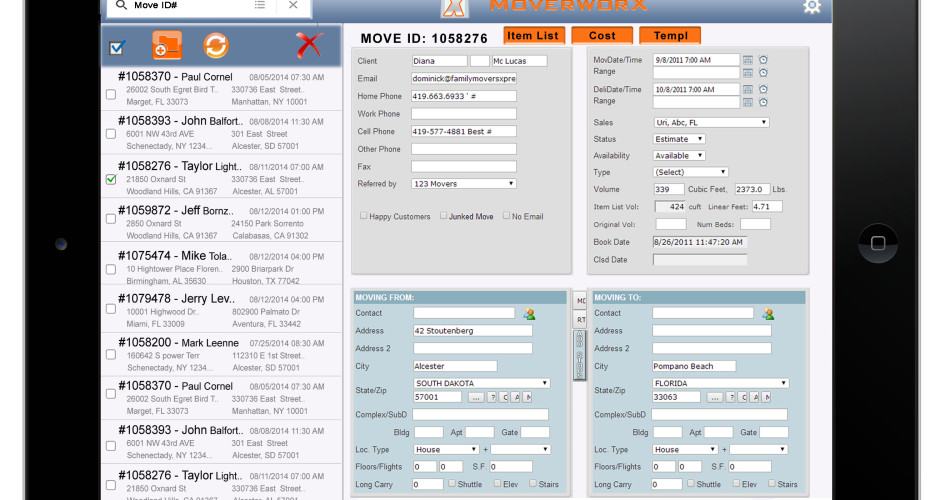Clear the search with the X icon

point(293,5)
